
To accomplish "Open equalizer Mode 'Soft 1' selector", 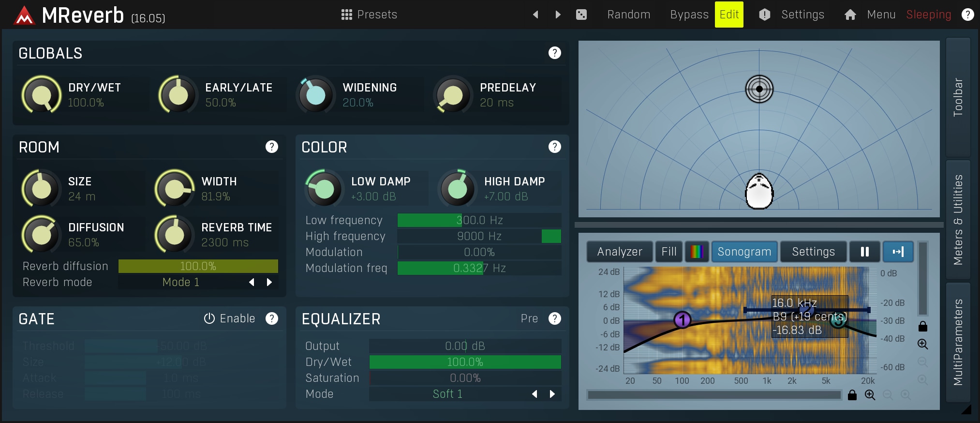I will pyautogui.click(x=447, y=394).
